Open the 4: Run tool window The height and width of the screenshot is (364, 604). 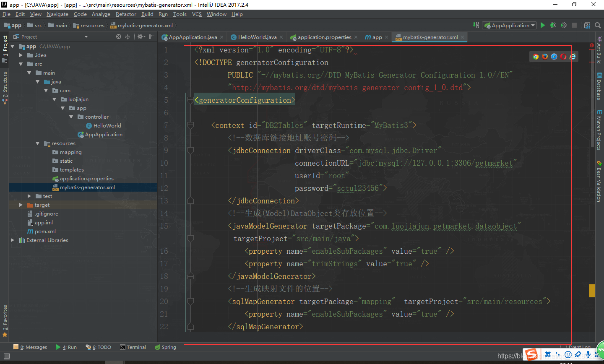click(x=66, y=347)
